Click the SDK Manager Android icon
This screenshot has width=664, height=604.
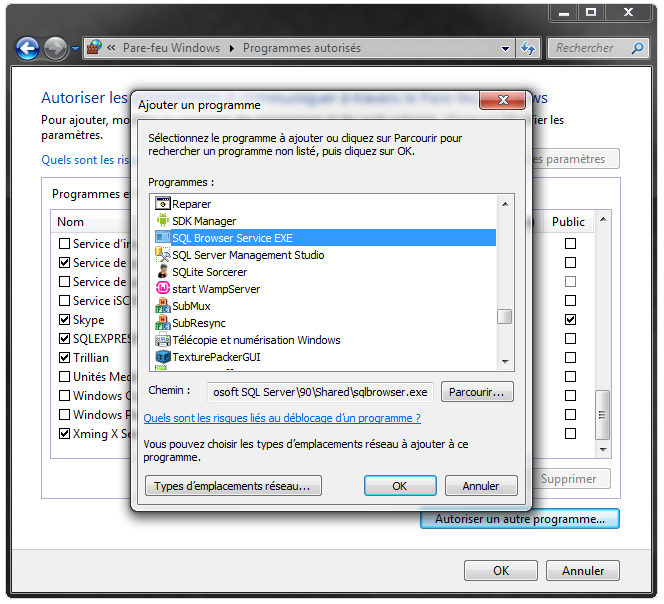click(x=163, y=221)
